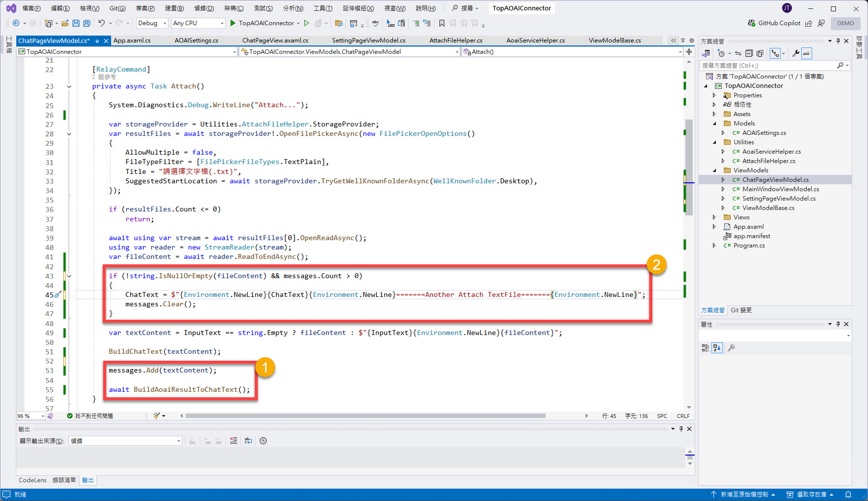Click the Find in Files folder icon
Screen dimensions: 868x501
(339, 23)
